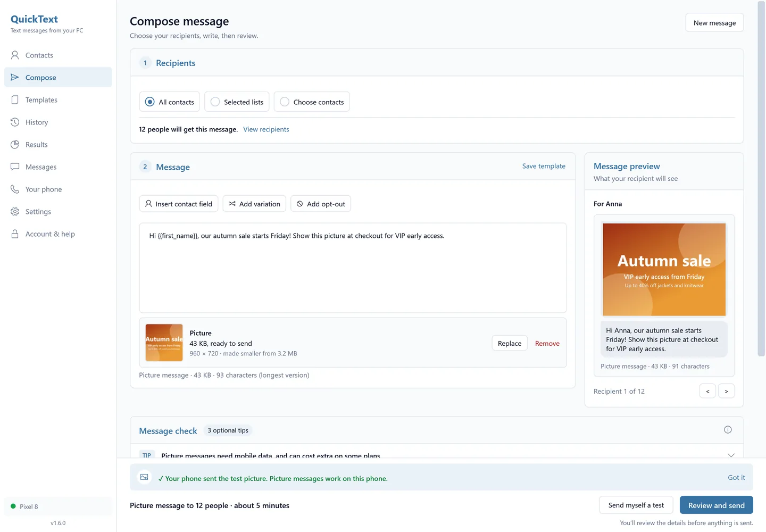766x532 pixels.
Task: Click the Pixel 8 device status
Action: tap(58, 506)
